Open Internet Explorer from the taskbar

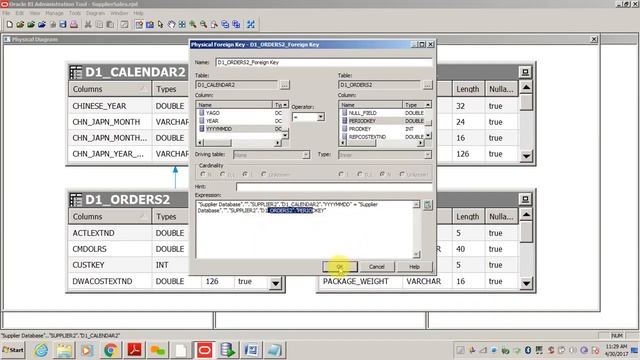tap(41, 350)
